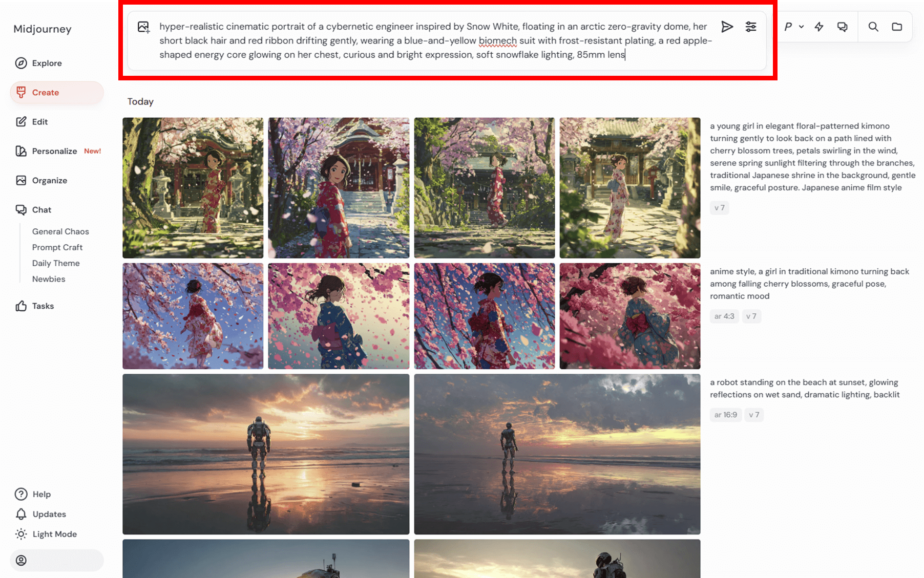Viewport: 924px width, 578px height.
Task: Click the New! badge beside Personalize
Action: coord(93,151)
